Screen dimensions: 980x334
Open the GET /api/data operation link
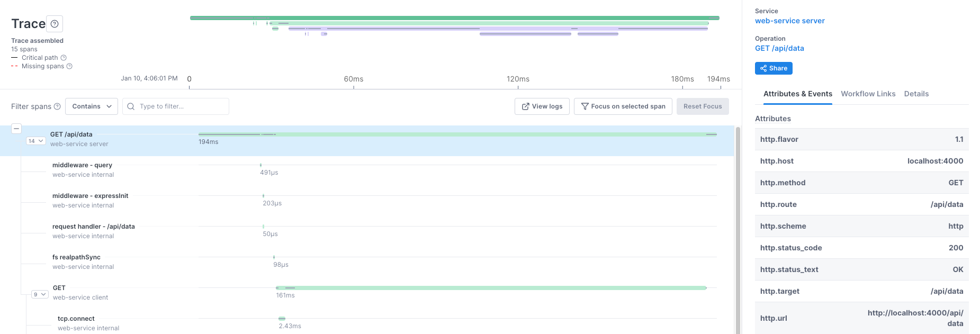point(779,48)
